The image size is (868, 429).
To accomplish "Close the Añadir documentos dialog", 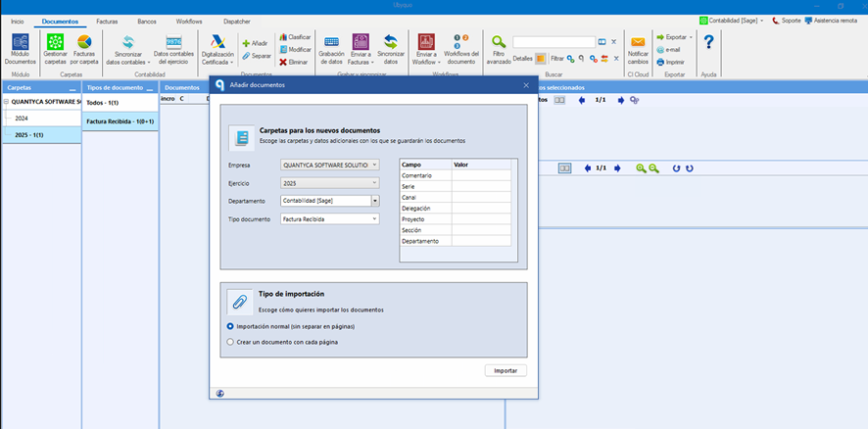I will coord(526,85).
